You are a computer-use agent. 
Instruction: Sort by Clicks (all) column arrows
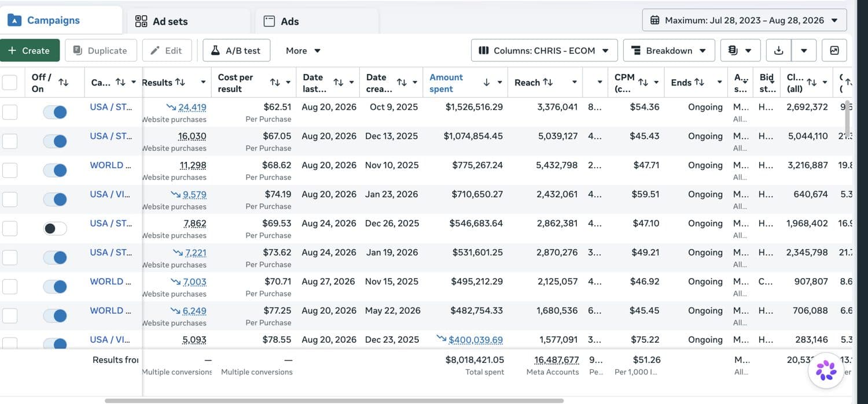812,83
